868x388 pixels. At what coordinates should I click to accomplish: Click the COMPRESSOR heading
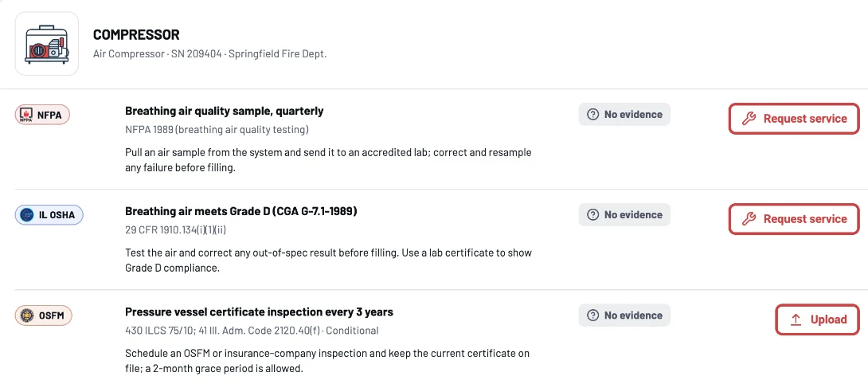pos(136,35)
